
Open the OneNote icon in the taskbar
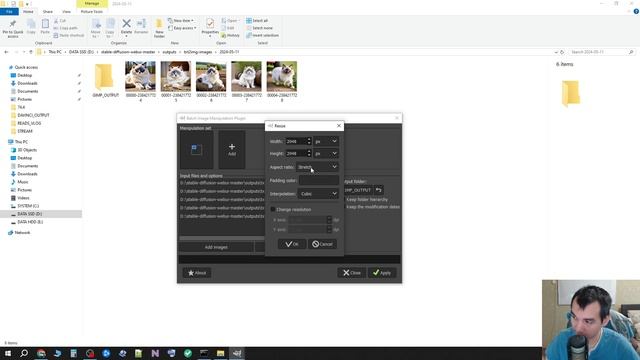click(x=155, y=353)
